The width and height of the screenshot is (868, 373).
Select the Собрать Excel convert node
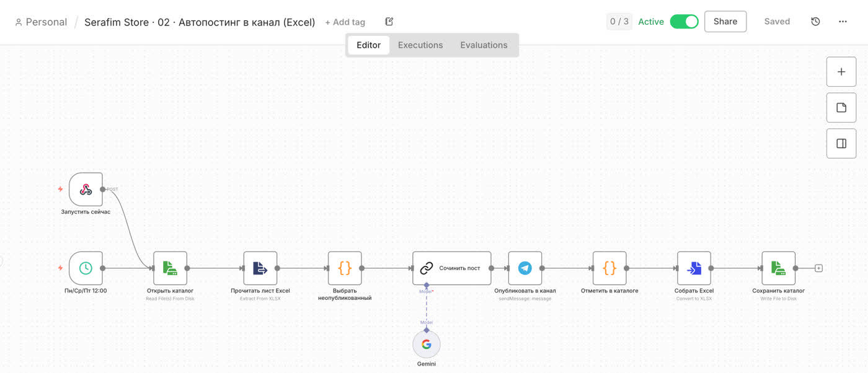tap(694, 268)
